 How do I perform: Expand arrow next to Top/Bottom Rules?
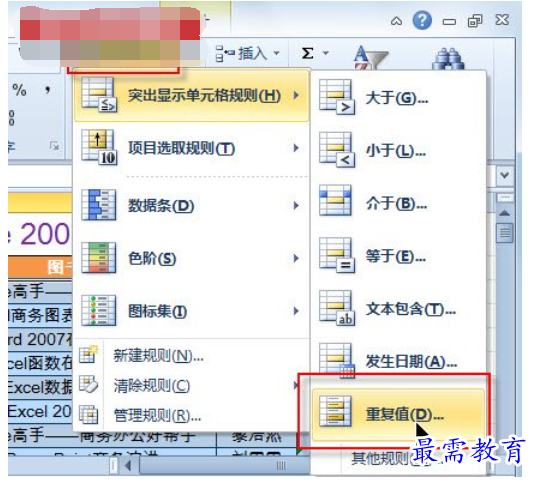coord(296,148)
